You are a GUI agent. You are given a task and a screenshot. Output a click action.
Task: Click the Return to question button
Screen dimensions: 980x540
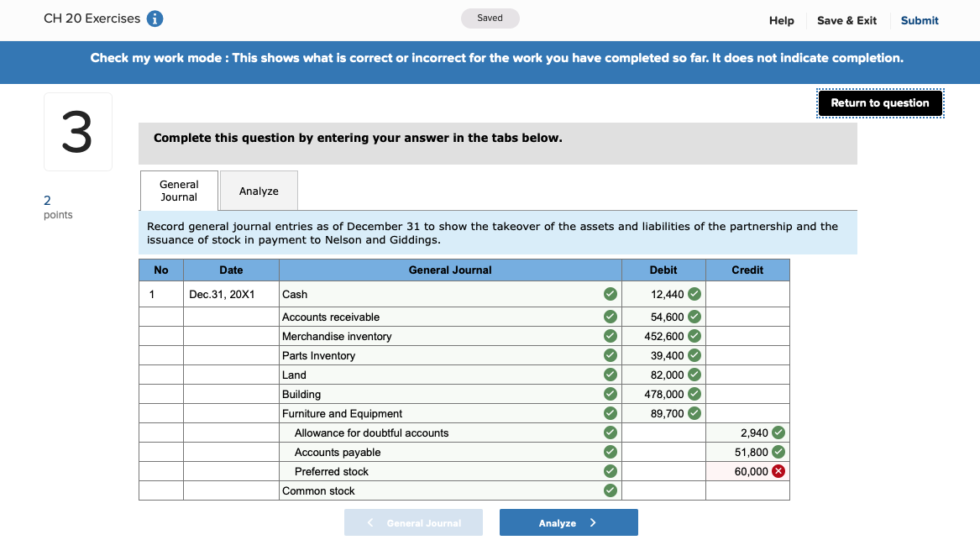click(880, 102)
